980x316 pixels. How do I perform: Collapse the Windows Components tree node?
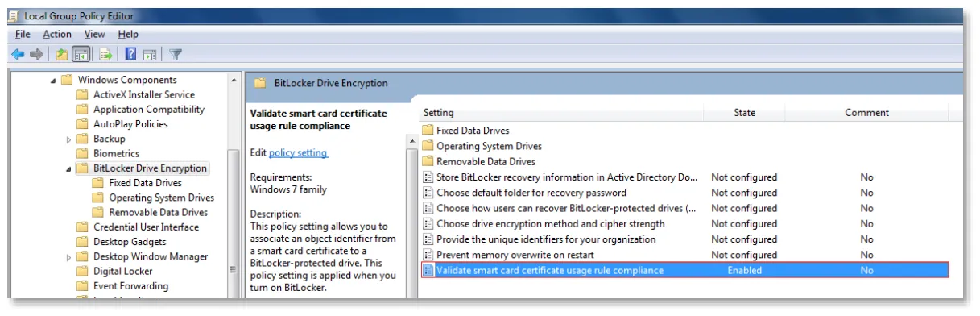coord(54,81)
